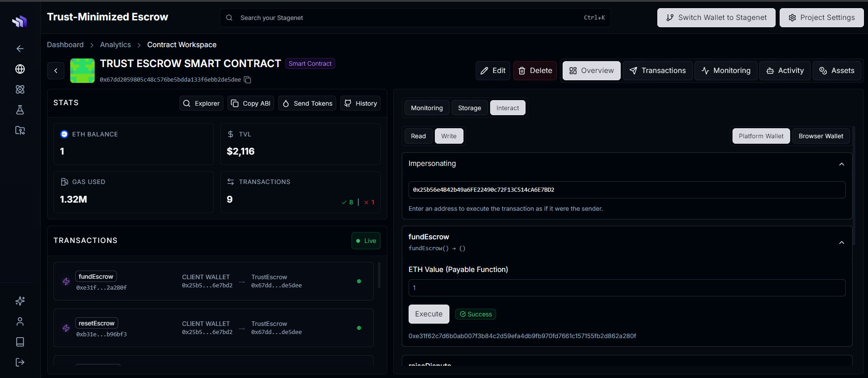
Task: Click the right panel vertical scrollbar
Action: 854,186
